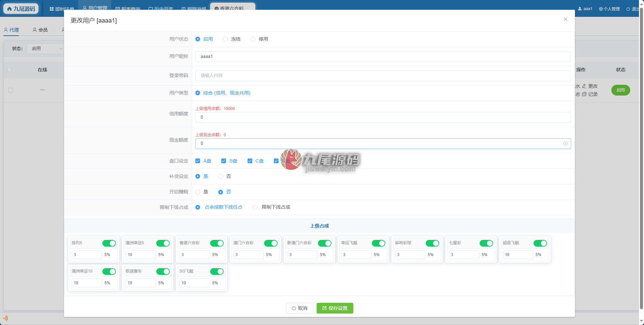Viewport: 644px width, 325px height.
Task: Select 限制下线占成 radio option
Action: (x=255, y=207)
